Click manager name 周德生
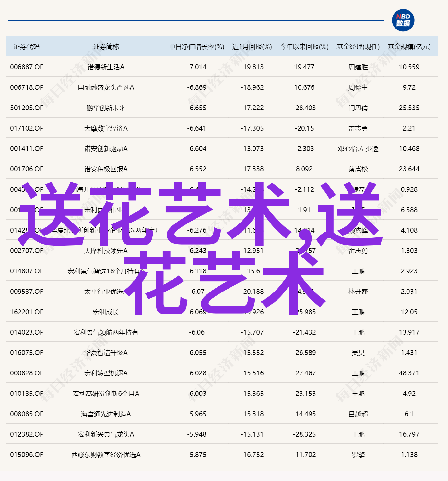The width and height of the screenshot is (448, 481). (x=358, y=87)
